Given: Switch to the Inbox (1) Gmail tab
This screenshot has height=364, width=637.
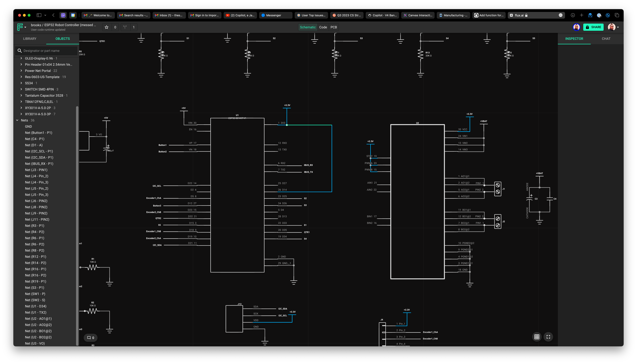Looking at the screenshot, I should [x=169, y=15].
